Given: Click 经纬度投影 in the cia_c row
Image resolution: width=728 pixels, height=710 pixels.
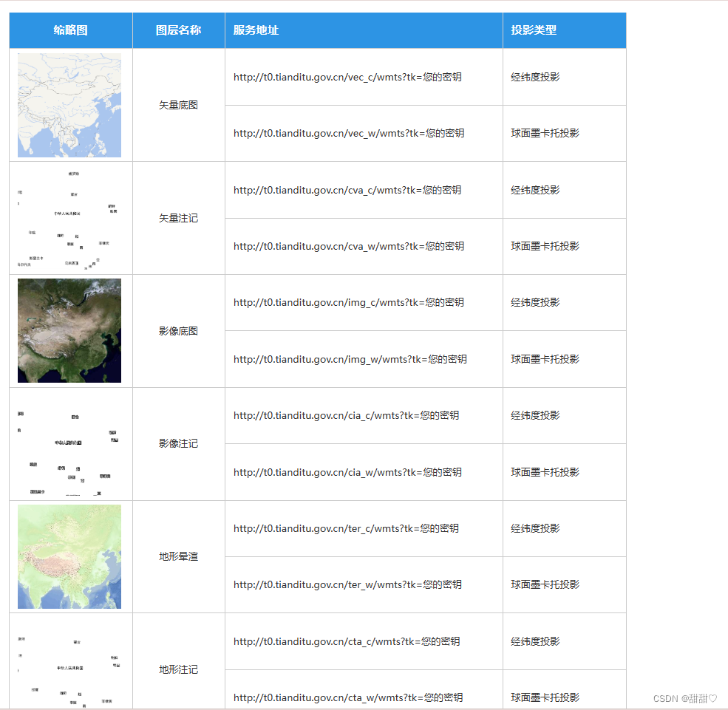Looking at the screenshot, I should tap(535, 415).
